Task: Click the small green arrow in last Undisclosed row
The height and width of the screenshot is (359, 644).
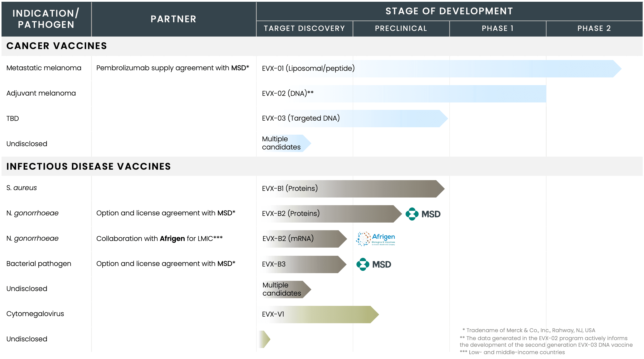Action: click(x=265, y=339)
